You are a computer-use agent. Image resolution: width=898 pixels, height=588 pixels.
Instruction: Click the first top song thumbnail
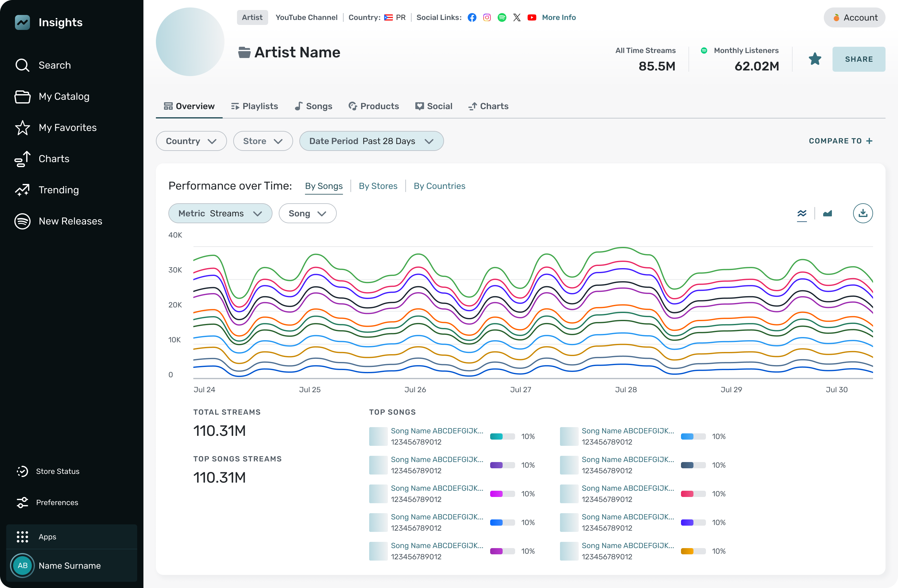pyautogui.click(x=378, y=436)
